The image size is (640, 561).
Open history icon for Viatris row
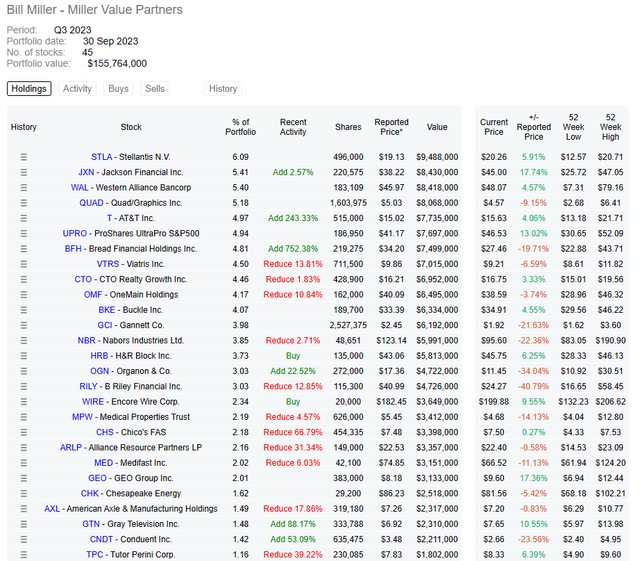24,263
